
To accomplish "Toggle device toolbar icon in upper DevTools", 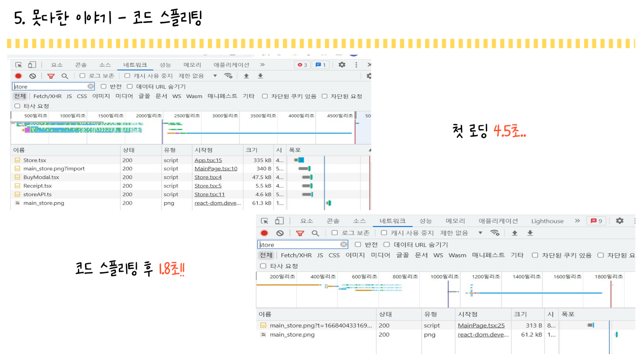I will click(32, 65).
